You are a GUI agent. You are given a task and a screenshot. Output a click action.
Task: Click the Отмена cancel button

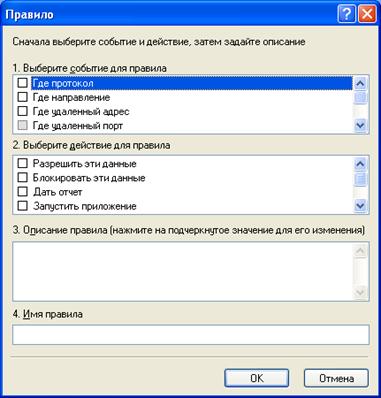pyautogui.click(x=336, y=378)
